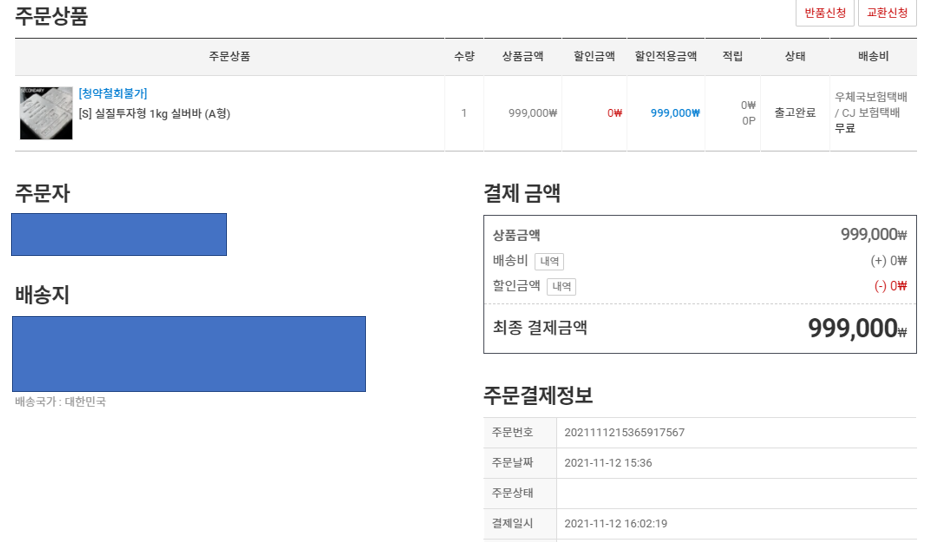This screenshot has height=542, width=933.
Task: Click the large 999,000 final payment total
Action: tap(857, 328)
